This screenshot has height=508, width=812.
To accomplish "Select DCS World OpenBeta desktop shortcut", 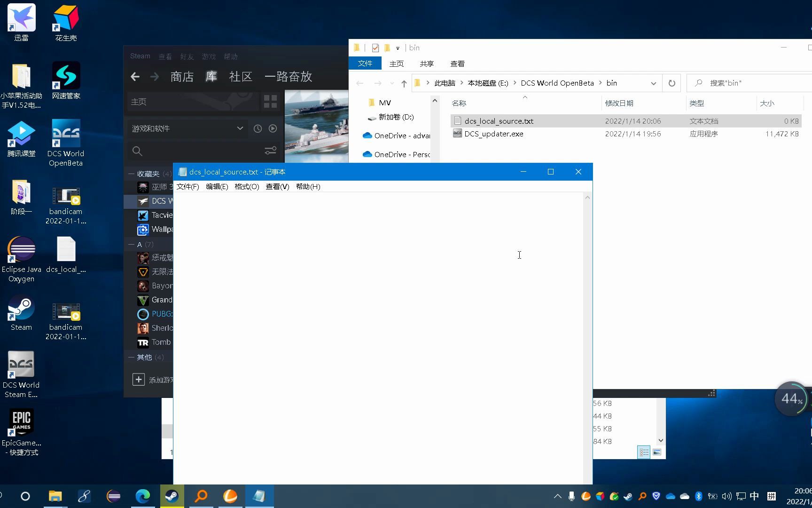I will point(66,143).
